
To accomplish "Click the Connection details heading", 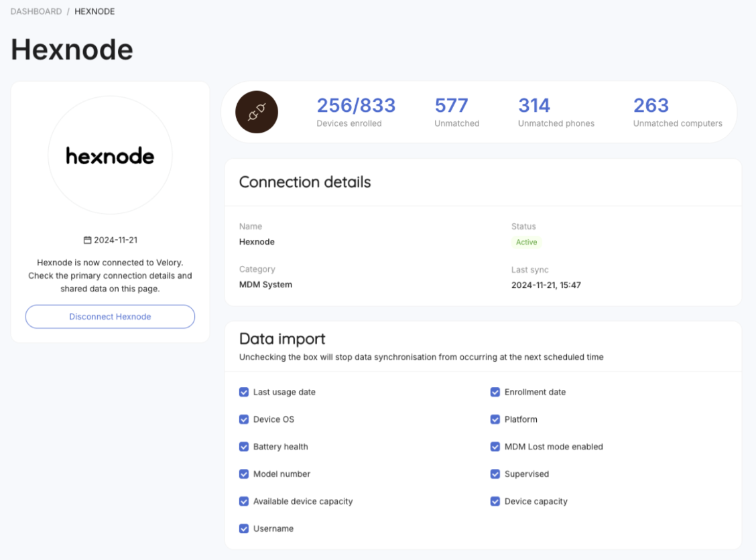I will tap(305, 182).
